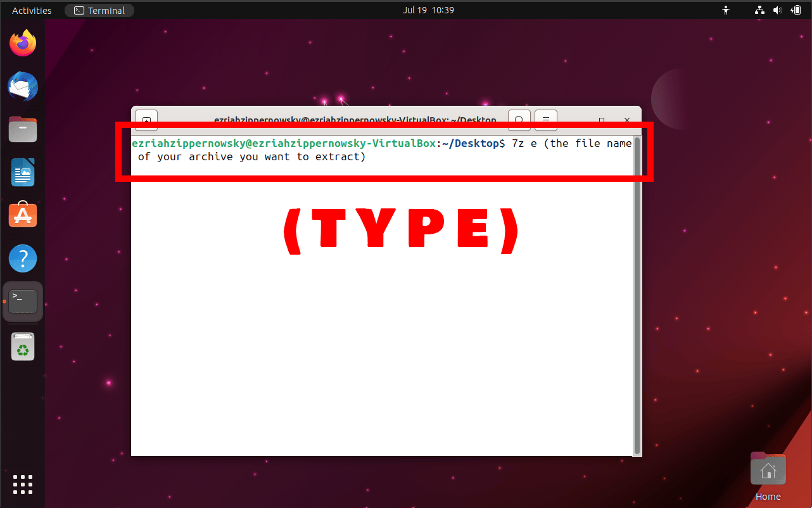Open the Ubuntu Software store
This screenshot has height=508, width=812.
point(23,215)
